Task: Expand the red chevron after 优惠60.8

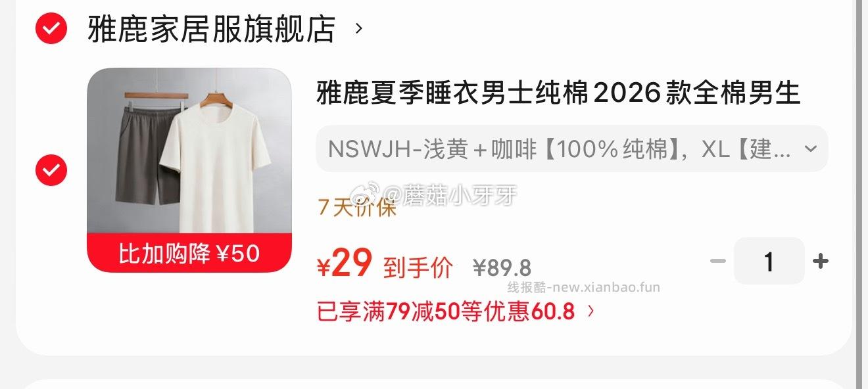Action: tap(591, 311)
